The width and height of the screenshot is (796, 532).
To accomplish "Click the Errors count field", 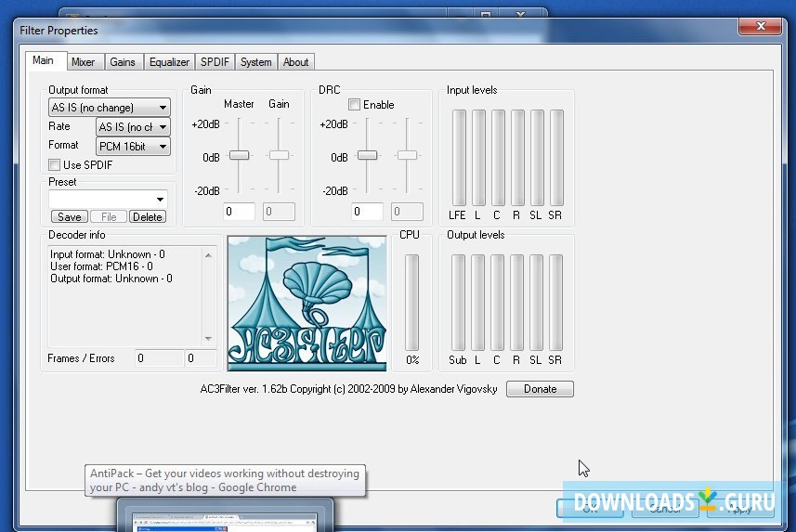I will pos(201,358).
